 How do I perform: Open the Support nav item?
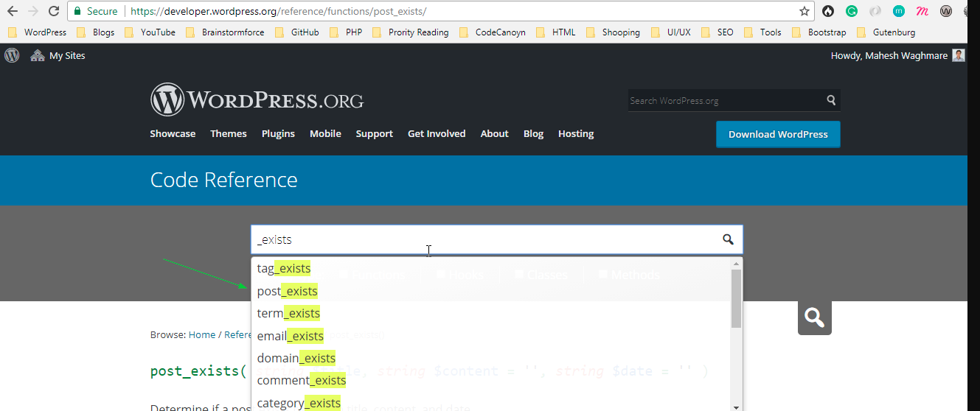click(375, 133)
